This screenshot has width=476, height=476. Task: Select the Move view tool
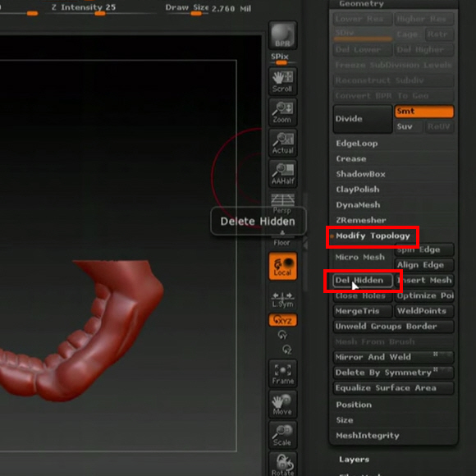click(282, 405)
